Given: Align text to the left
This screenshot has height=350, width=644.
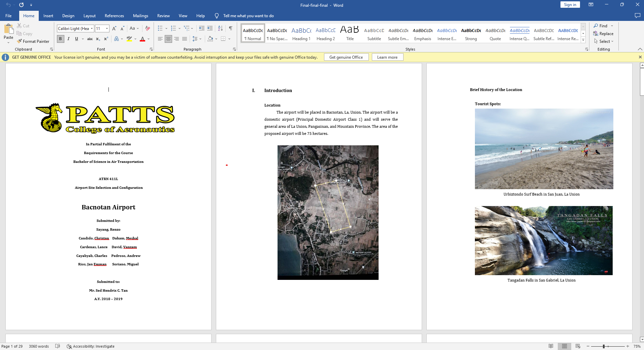Looking at the screenshot, I should click(160, 39).
